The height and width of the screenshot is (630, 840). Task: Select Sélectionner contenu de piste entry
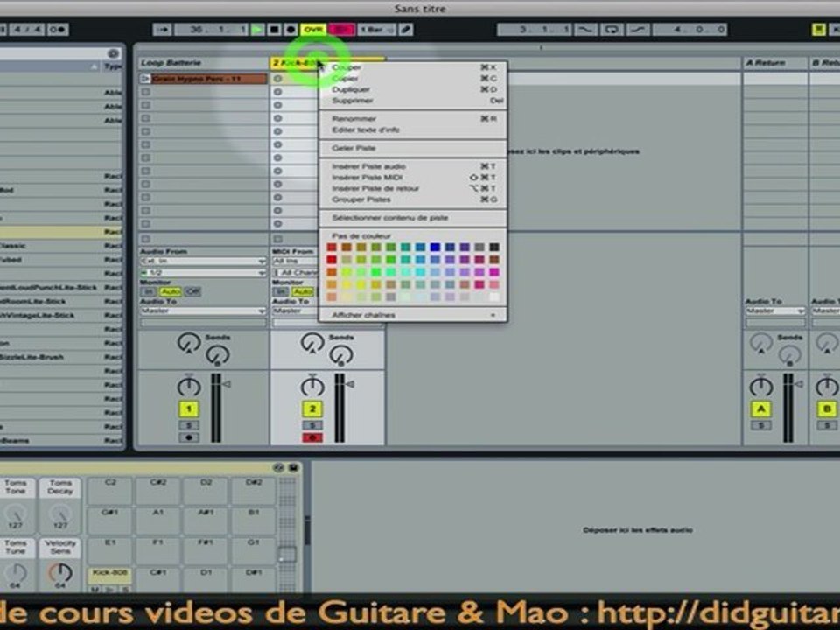click(x=414, y=218)
